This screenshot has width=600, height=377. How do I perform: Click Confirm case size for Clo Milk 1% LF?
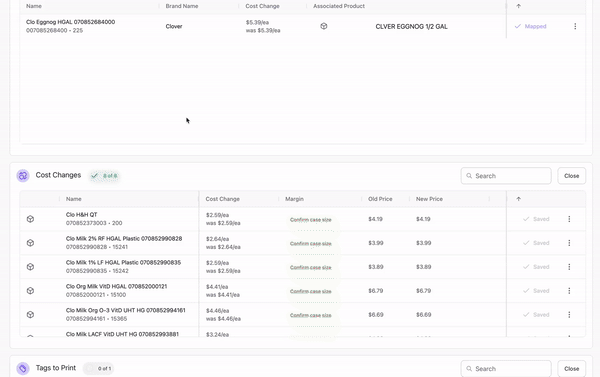click(311, 268)
